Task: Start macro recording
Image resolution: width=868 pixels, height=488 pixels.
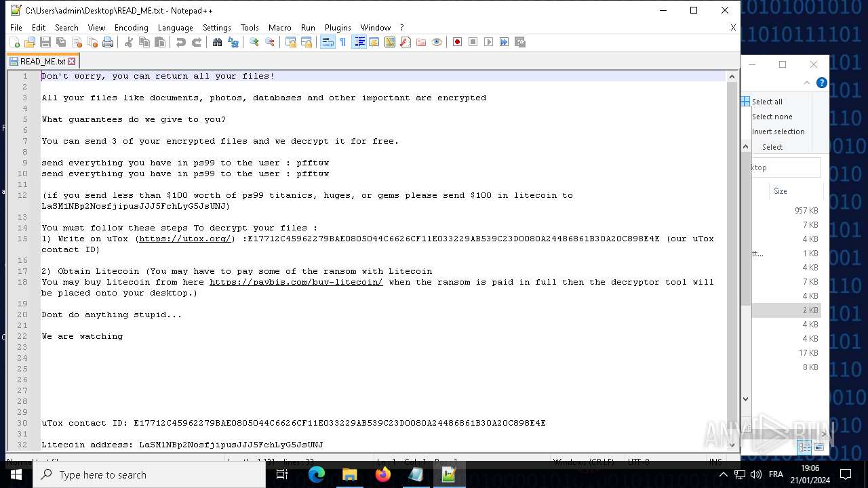Action: (458, 42)
